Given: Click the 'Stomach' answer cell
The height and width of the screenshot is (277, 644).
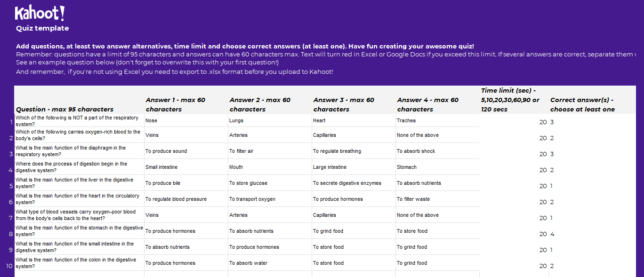Looking at the screenshot, I should click(x=437, y=167).
